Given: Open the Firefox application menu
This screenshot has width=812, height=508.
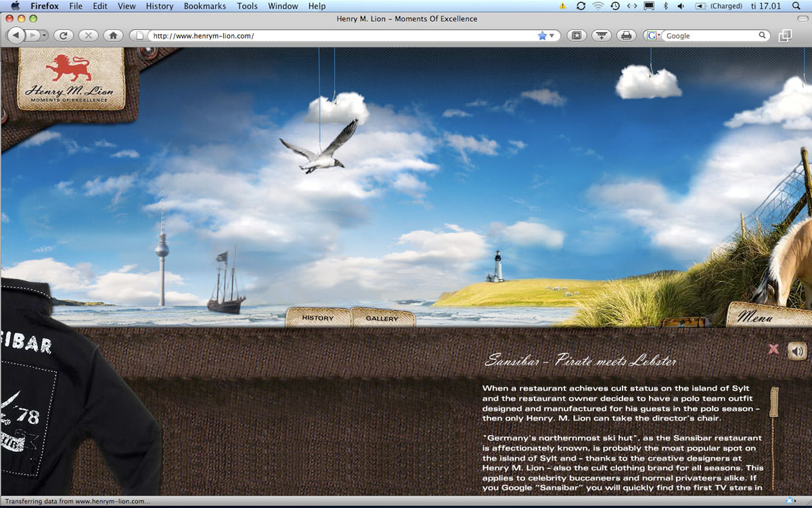Looking at the screenshot, I should pyautogui.click(x=45, y=6).
